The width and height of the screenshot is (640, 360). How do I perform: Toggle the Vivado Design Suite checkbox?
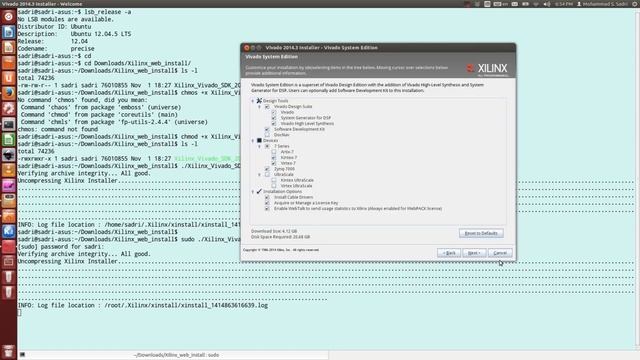[267, 107]
